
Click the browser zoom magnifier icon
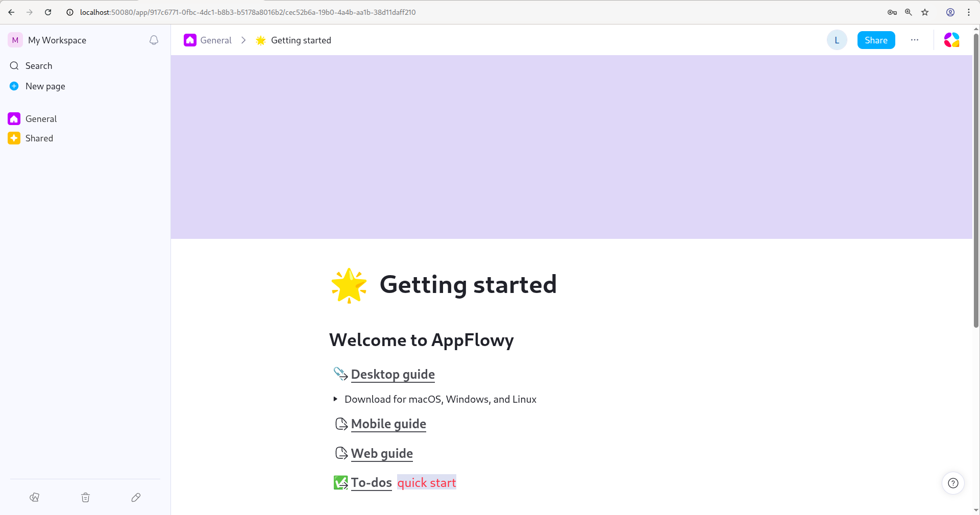909,12
